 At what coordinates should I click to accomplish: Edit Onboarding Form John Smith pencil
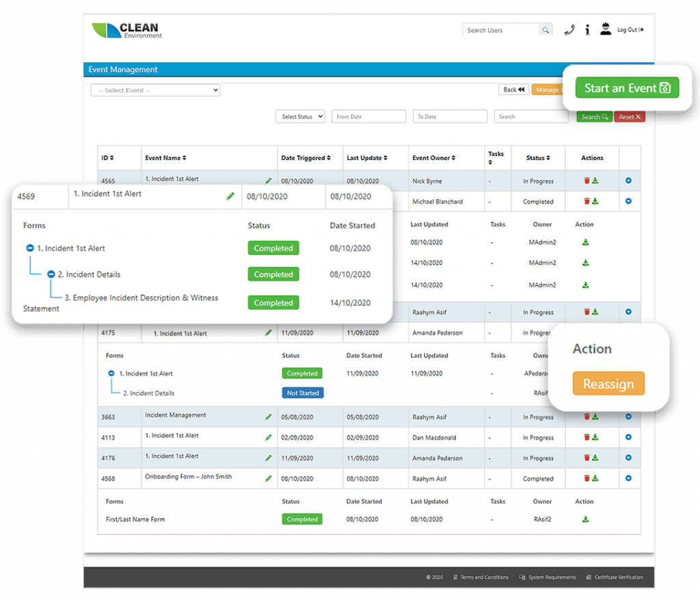point(268,478)
